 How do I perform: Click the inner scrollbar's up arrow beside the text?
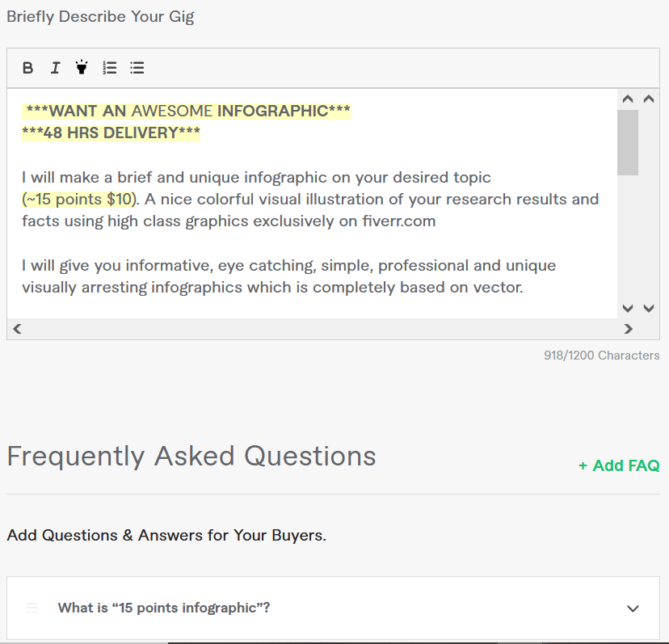coord(628,99)
